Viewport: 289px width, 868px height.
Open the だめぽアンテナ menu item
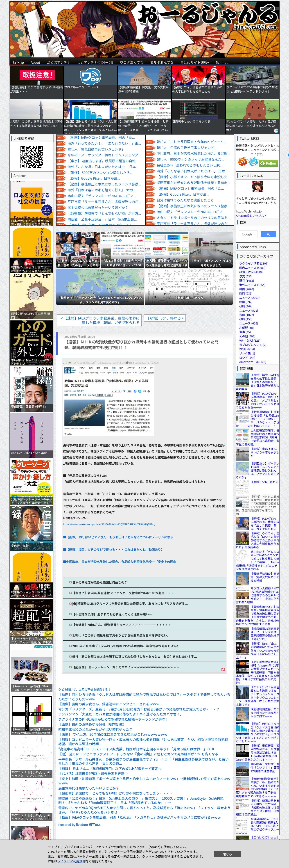click(x=59, y=62)
